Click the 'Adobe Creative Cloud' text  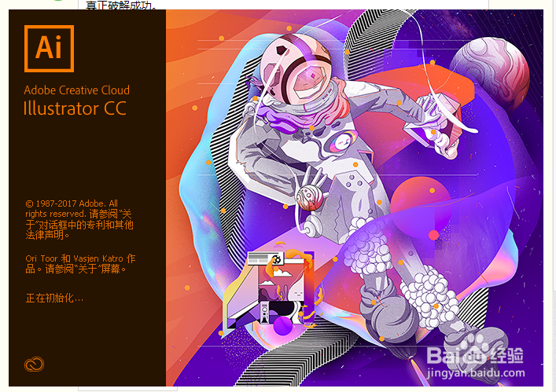pyautogui.click(x=76, y=90)
